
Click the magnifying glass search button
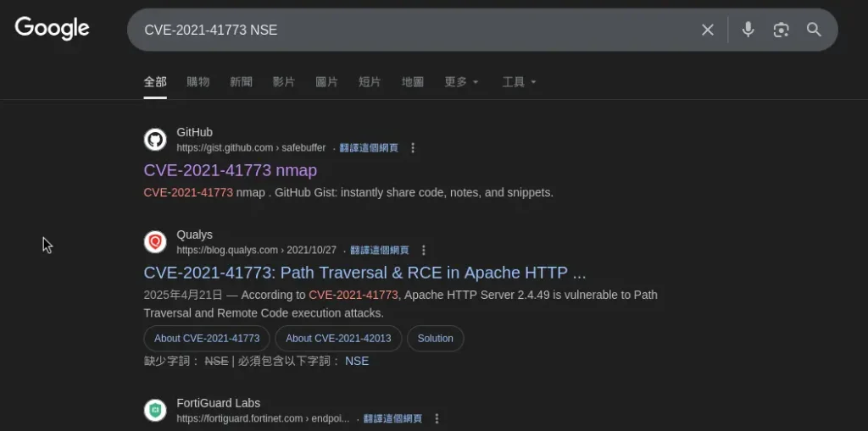pyautogui.click(x=814, y=30)
